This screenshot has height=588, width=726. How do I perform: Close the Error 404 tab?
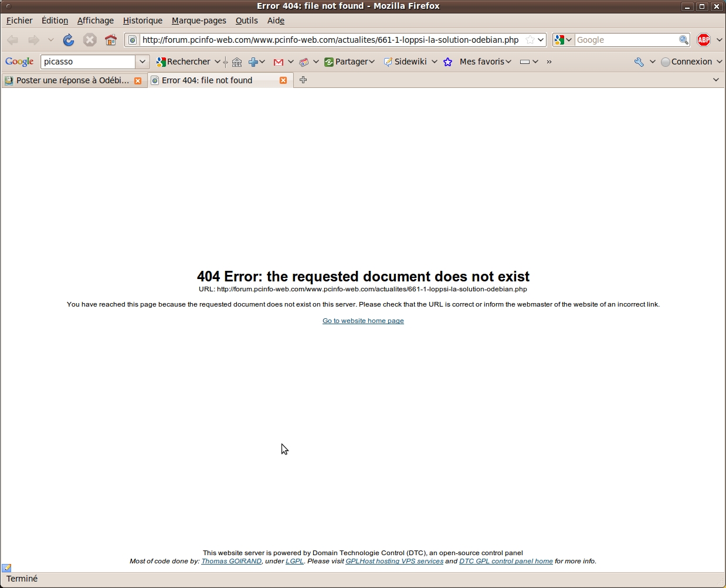(x=283, y=80)
